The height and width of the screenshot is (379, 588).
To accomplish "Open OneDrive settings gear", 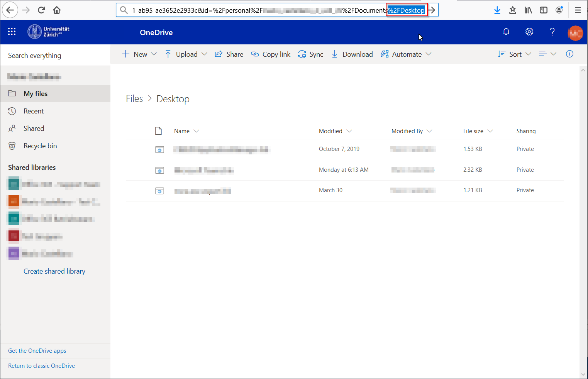I will pyautogui.click(x=529, y=32).
